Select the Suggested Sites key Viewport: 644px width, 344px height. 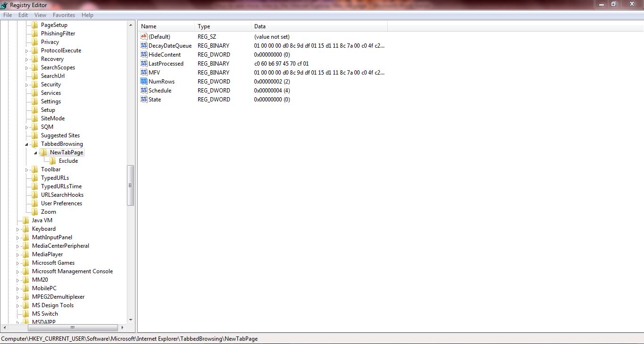click(x=60, y=135)
